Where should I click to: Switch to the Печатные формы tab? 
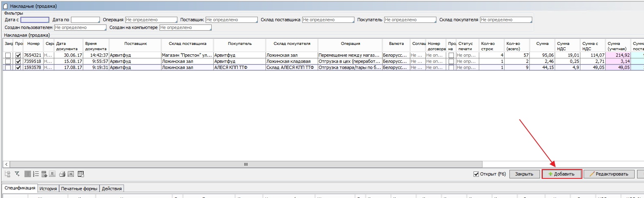(79, 189)
